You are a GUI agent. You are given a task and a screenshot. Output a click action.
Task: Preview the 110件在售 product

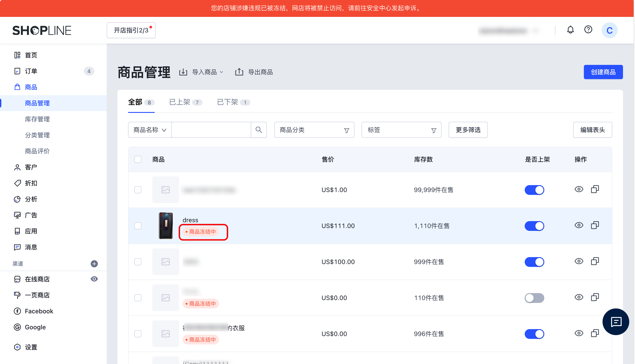pyautogui.click(x=579, y=298)
